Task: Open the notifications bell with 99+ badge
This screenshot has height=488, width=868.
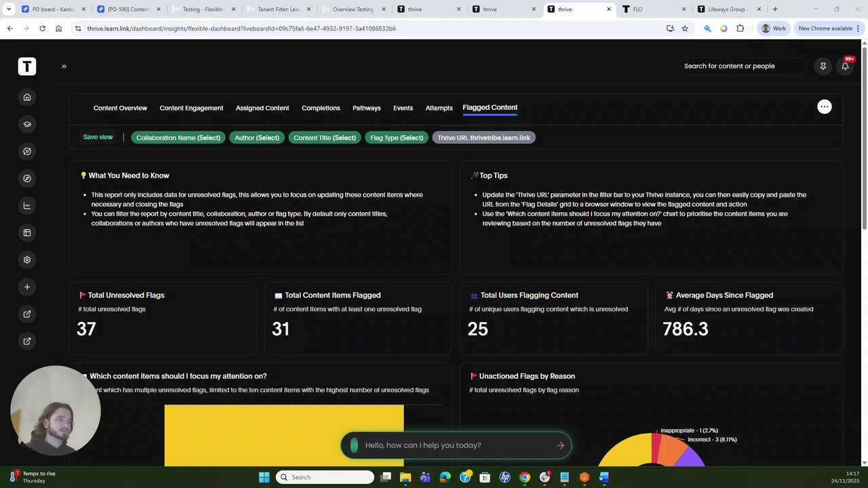Action: (845, 66)
